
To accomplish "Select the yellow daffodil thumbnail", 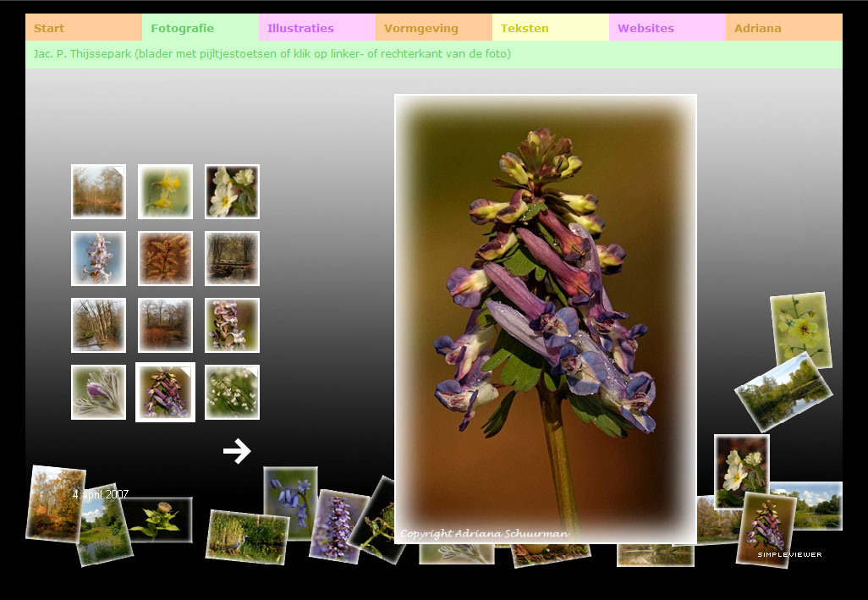I will click(x=166, y=191).
